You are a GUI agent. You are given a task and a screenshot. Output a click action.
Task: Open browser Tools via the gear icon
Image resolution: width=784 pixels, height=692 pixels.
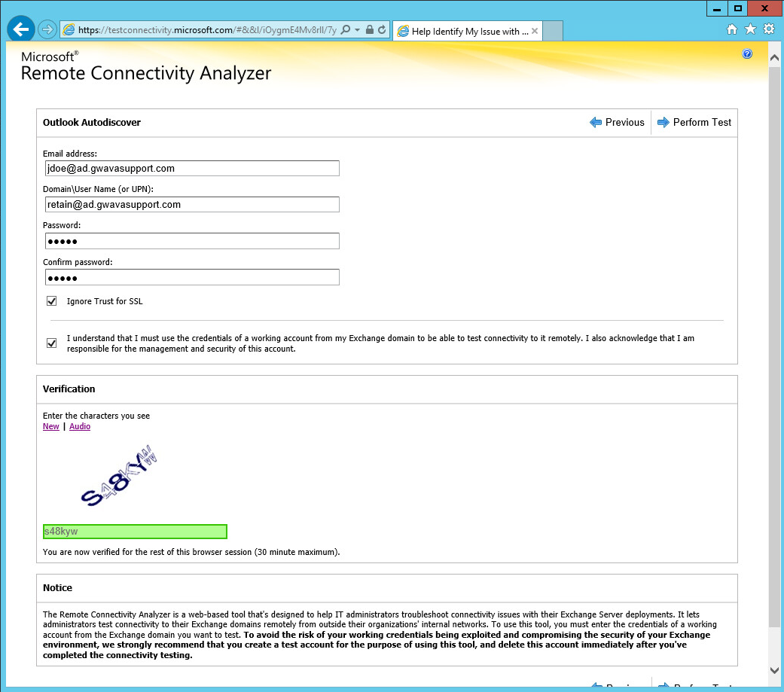(x=768, y=29)
